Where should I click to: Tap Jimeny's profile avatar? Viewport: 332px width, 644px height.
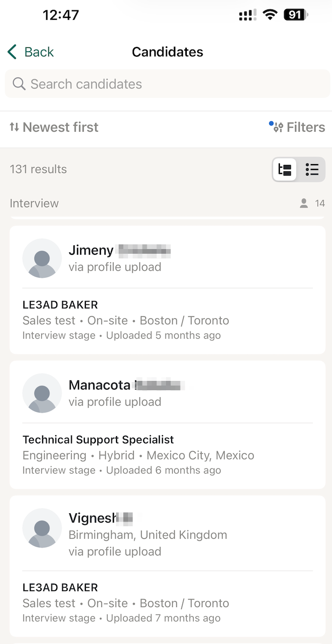42,258
